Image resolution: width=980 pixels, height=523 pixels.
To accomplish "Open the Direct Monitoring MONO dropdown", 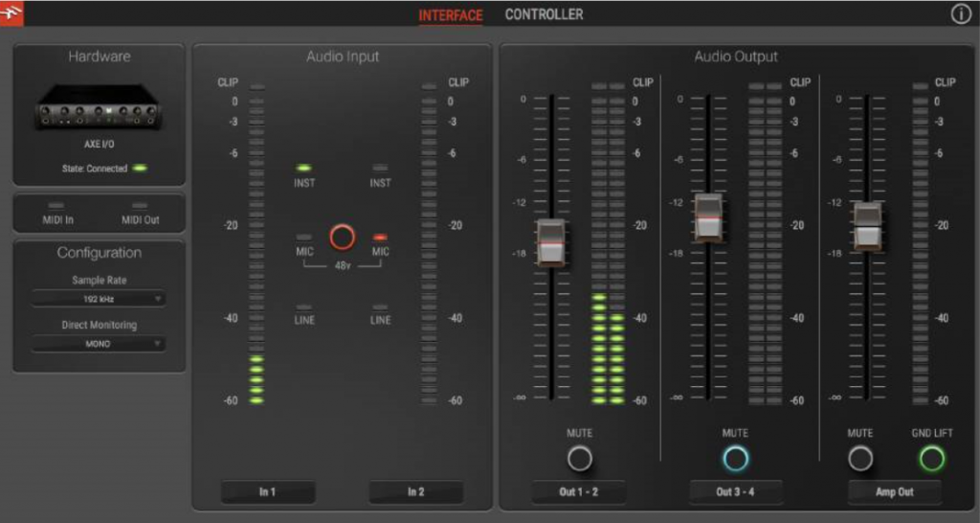I will (99, 344).
